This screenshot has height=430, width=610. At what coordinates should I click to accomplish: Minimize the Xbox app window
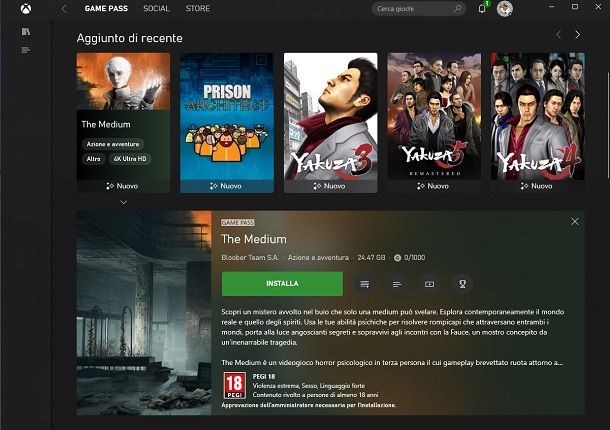click(551, 7)
